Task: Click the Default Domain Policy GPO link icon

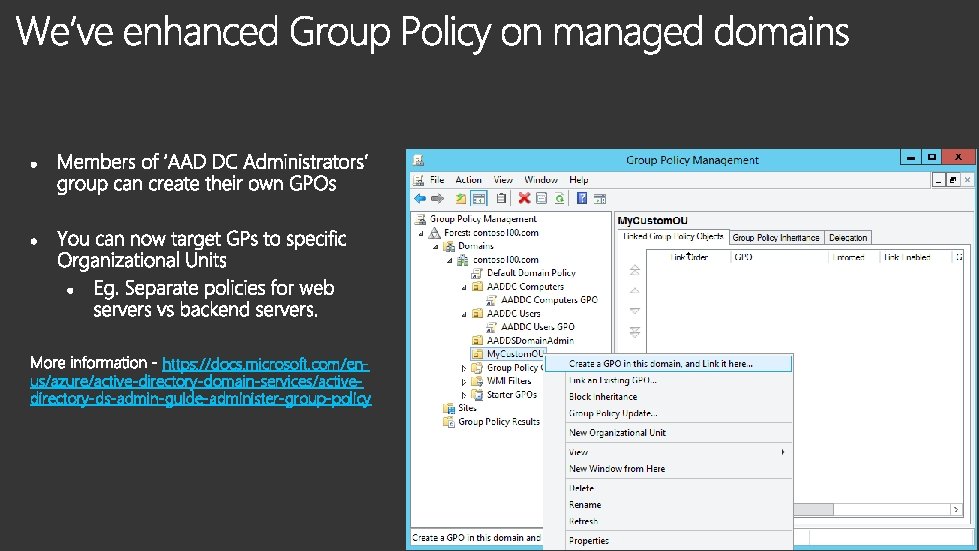Action: [477, 273]
